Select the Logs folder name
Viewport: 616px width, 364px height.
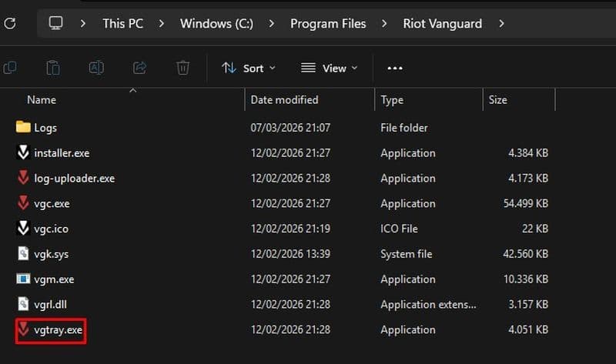pos(45,128)
